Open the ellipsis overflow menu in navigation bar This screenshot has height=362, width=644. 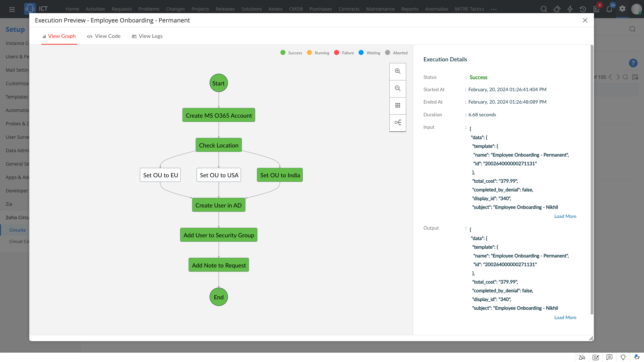[x=493, y=9]
